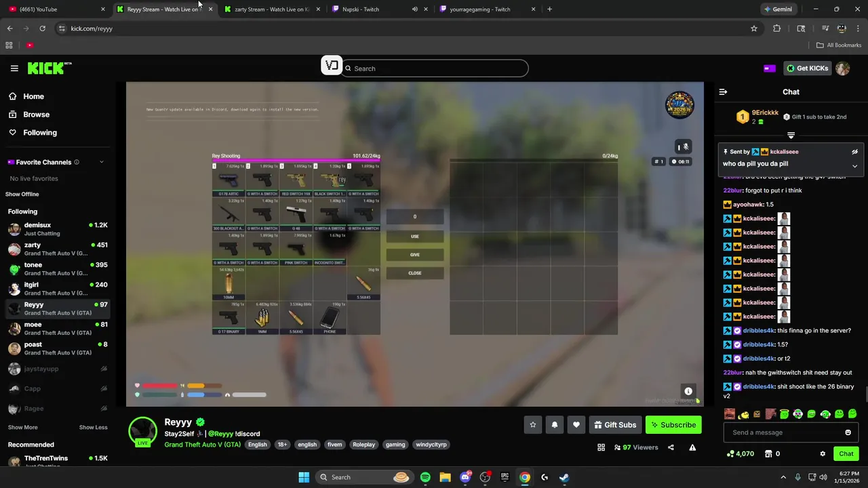Expand the gift leaderboard handle
This screenshot has width=868, height=488.
(x=791, y=136)
